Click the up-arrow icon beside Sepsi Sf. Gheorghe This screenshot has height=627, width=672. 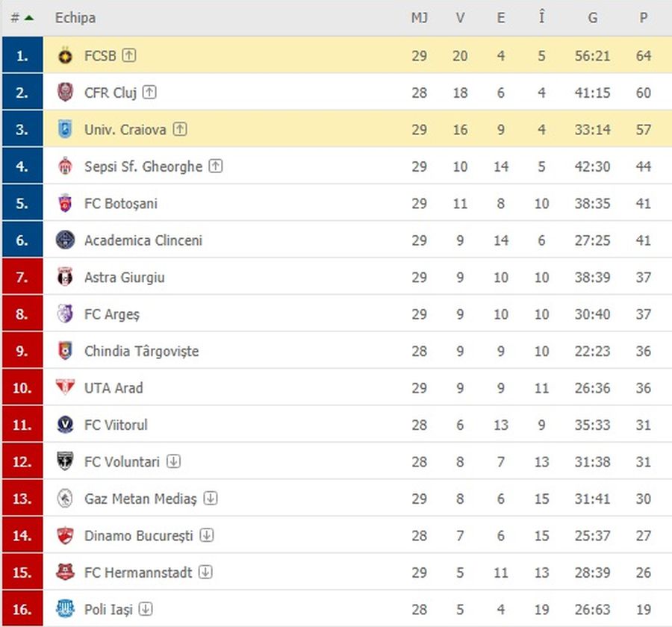click(216, 166)
